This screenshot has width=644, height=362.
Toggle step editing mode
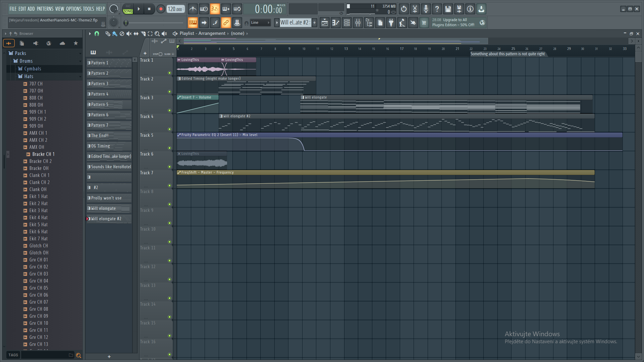click(x=215, y=23)
